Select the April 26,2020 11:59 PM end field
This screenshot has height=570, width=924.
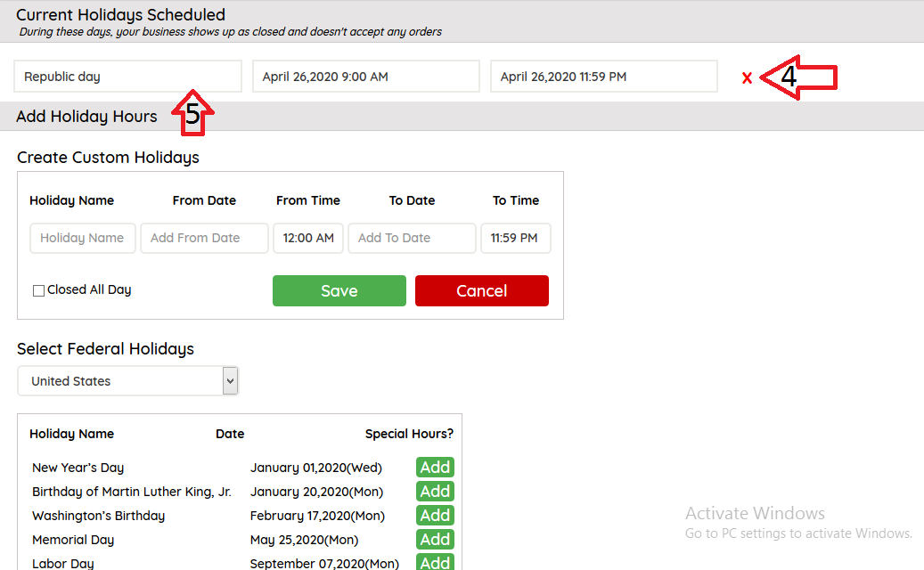(603, 77)
